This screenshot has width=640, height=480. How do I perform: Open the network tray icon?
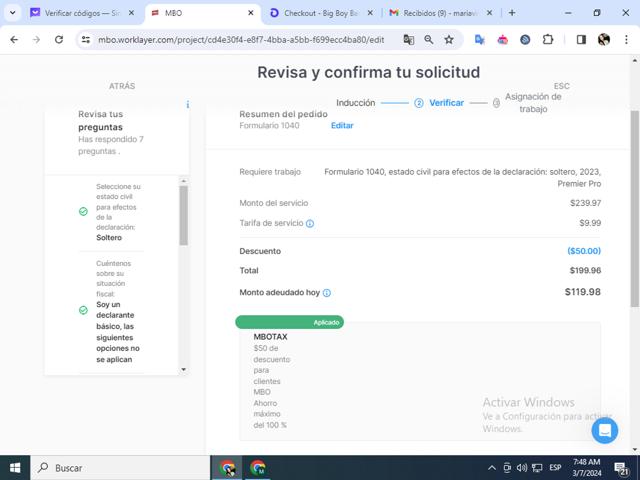pyautogui.click(x=537, y=468)
